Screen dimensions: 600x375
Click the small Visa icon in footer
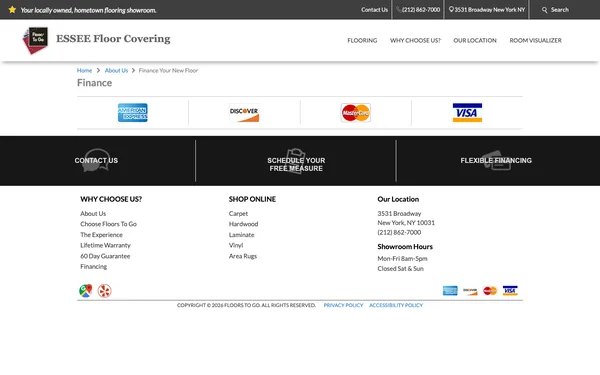[x=510, y=291]
